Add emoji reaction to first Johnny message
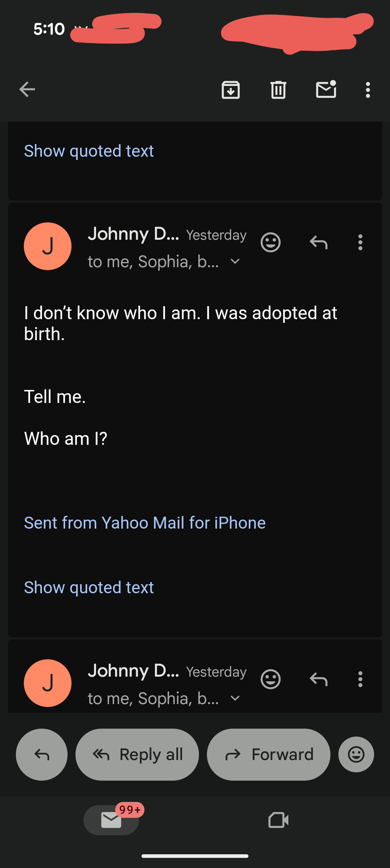Screen dimensions: 390x868 point(270,242)
